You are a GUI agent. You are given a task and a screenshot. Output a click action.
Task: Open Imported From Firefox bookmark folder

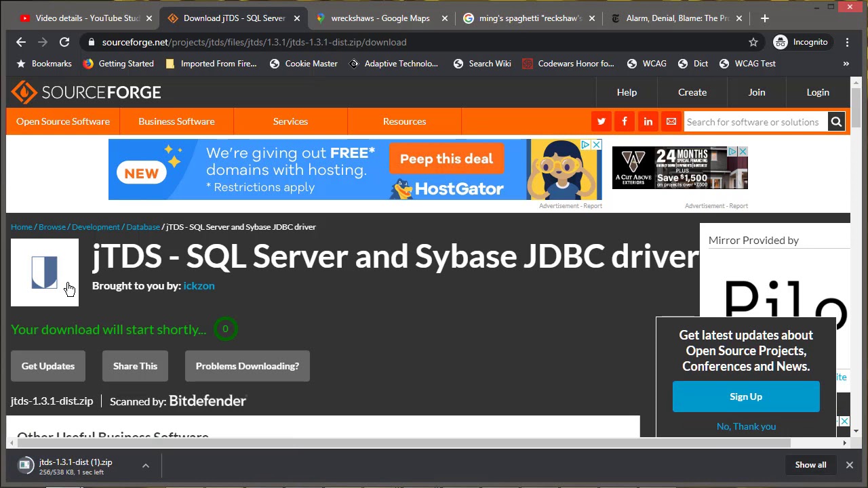tap(211, 64)
